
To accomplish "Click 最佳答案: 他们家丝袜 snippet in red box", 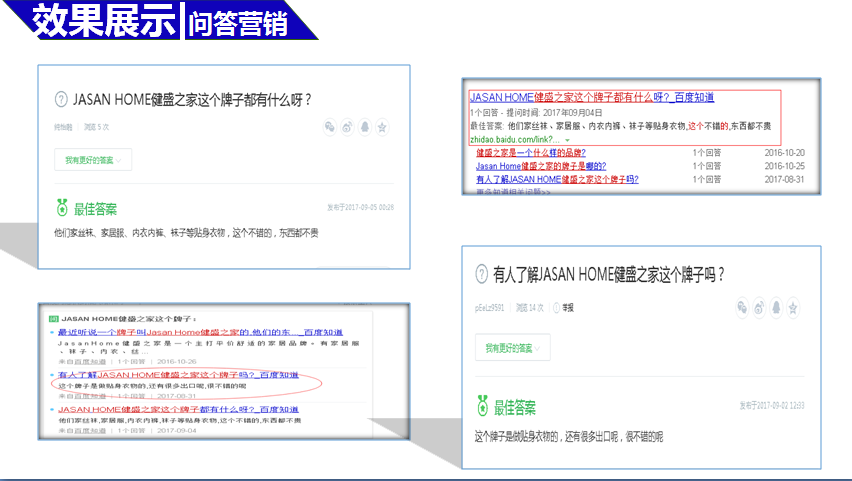I will pos(621,126).
